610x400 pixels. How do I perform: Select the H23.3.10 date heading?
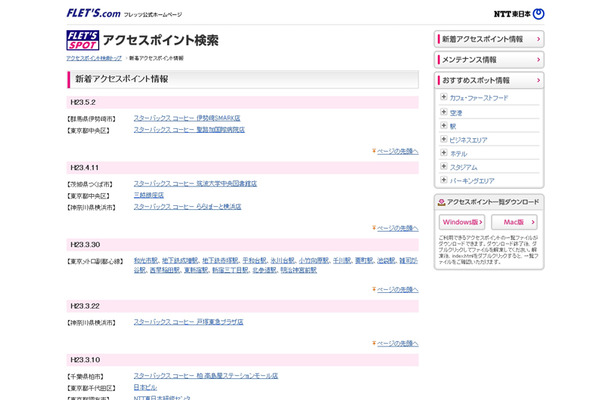(x=85, y=360)
